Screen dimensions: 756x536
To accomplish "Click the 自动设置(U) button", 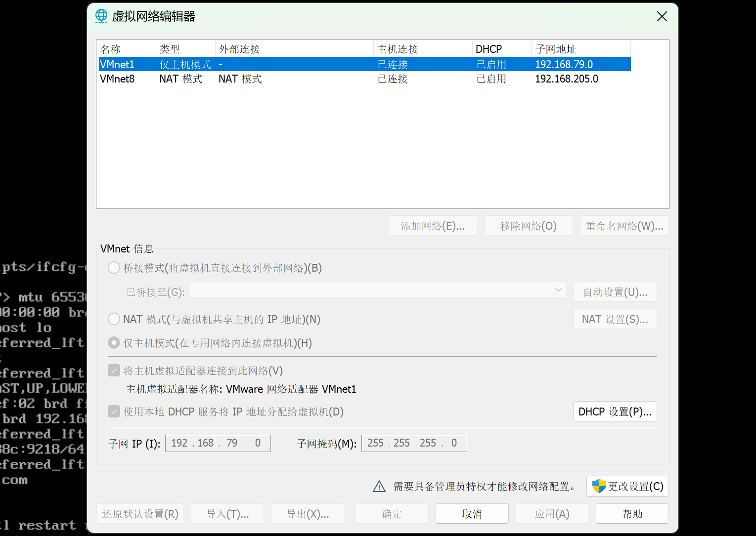I will click(x=615, y=291).
